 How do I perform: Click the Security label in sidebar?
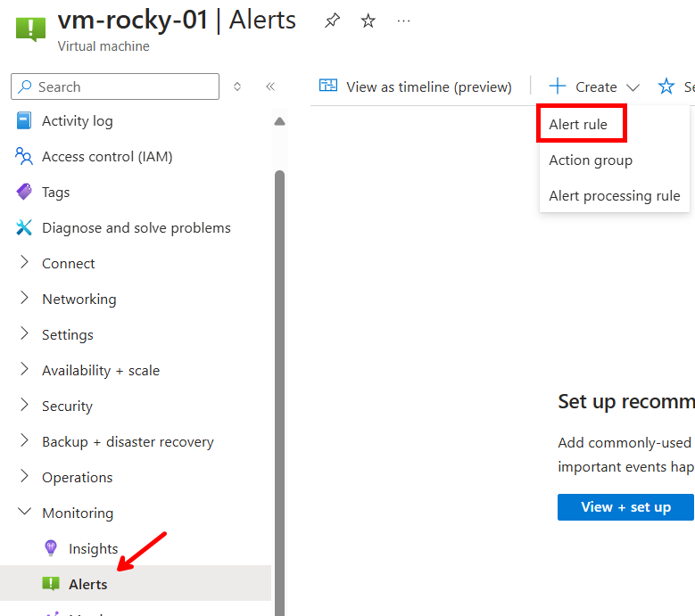click(68, 406)
